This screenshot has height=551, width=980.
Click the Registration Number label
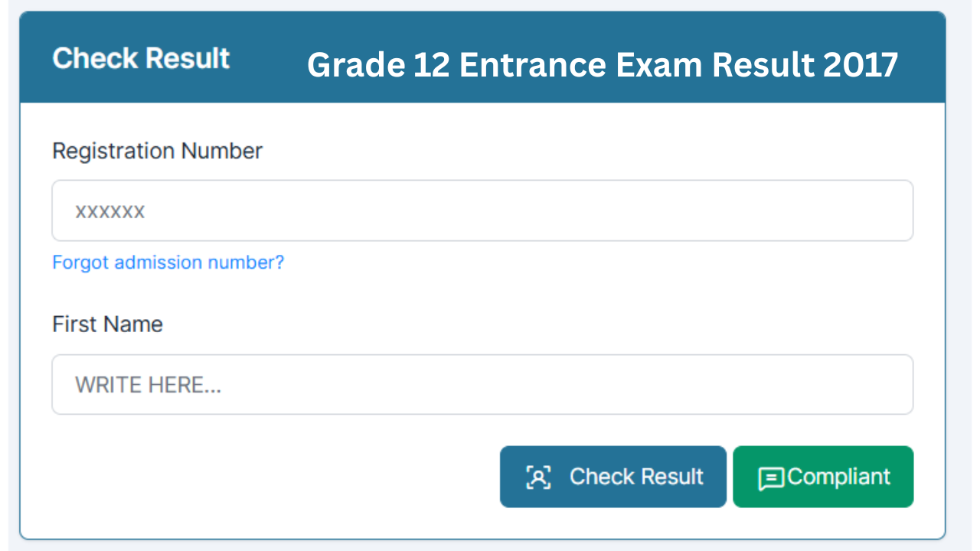point(157,151)
